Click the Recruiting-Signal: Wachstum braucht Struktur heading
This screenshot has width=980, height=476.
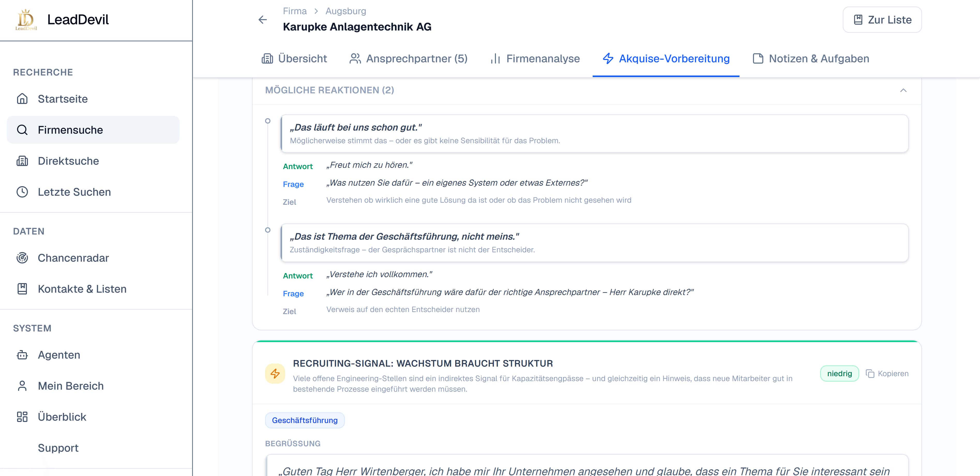[423, 363]
